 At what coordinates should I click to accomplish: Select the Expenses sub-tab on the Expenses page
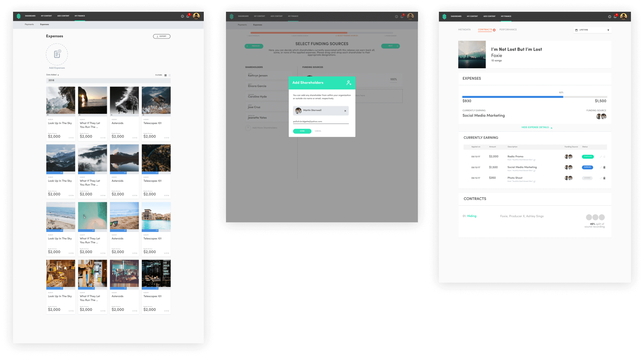coord(45,24)
